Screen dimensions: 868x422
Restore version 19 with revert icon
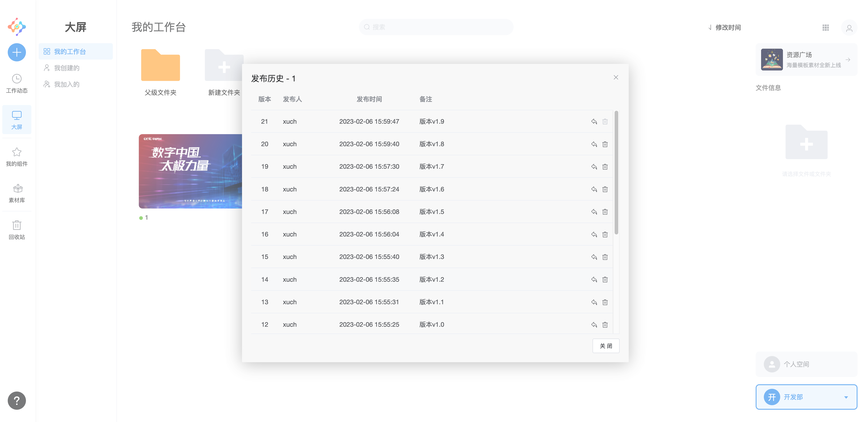point(594,167)
